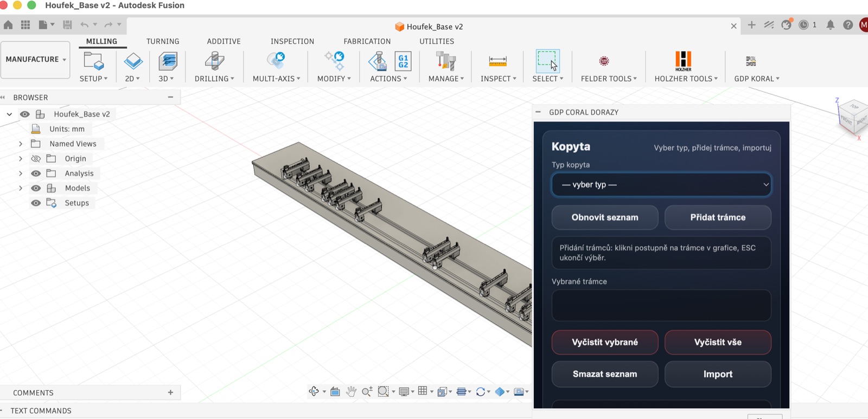Viewport: 868px width, 419px height.
Task: Open the MANUFACTURE workspace dropdown
Action: (35, 60)
